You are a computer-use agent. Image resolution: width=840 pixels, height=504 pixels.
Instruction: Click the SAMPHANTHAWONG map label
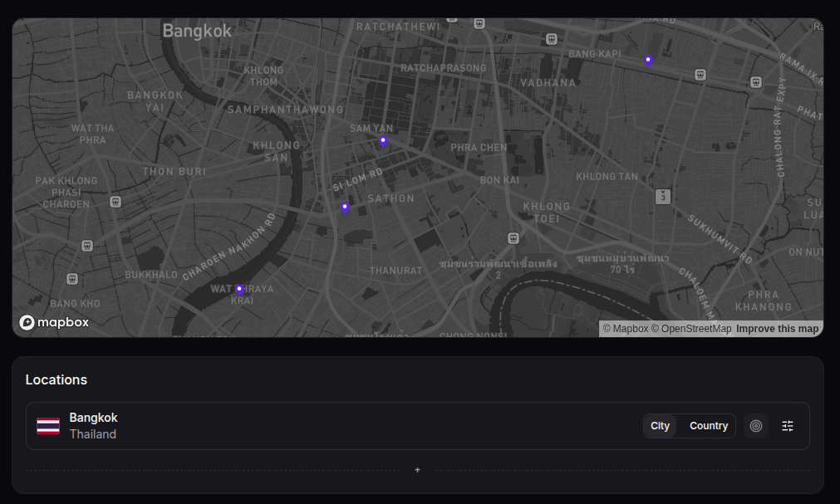286,110
